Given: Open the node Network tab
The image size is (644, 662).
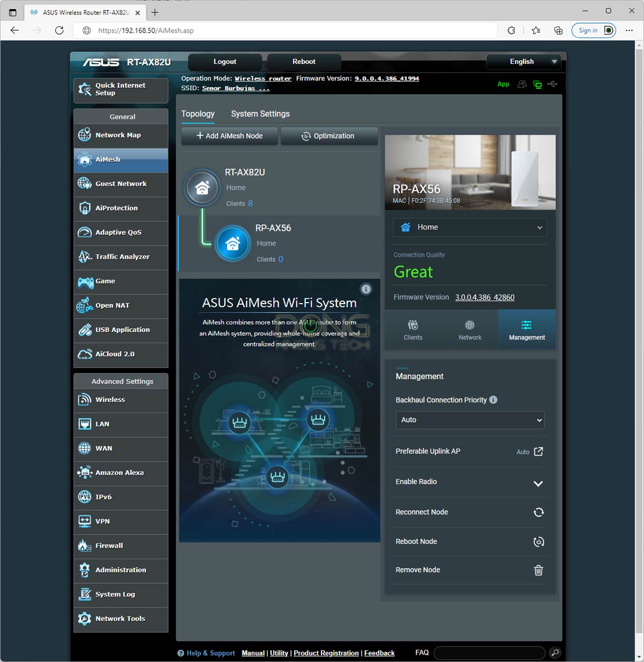Looking at the screenshot, I should [x=470, y=330].
